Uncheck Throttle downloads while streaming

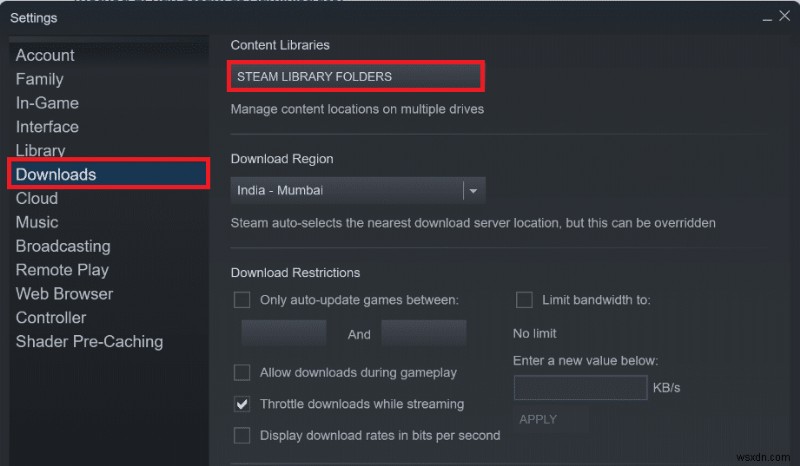tap(242, 404)
